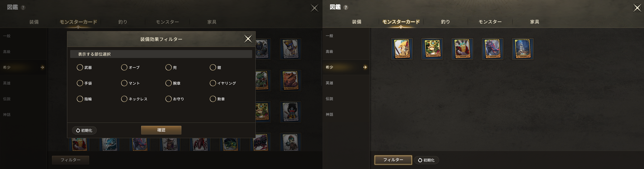The width and height of the screenshot is (644, 169).
Task: Select the イヤリング radio option
Action: (223, 83)
